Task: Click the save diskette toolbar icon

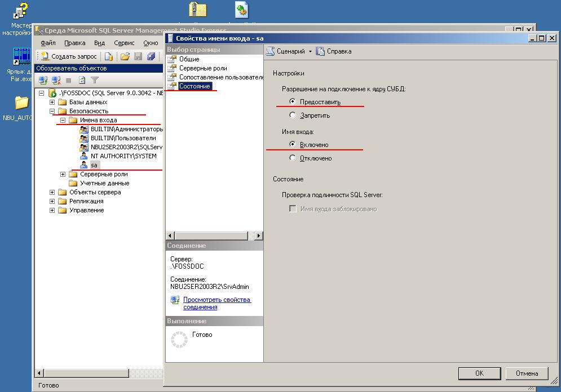Action: click(x=138, y=56)
